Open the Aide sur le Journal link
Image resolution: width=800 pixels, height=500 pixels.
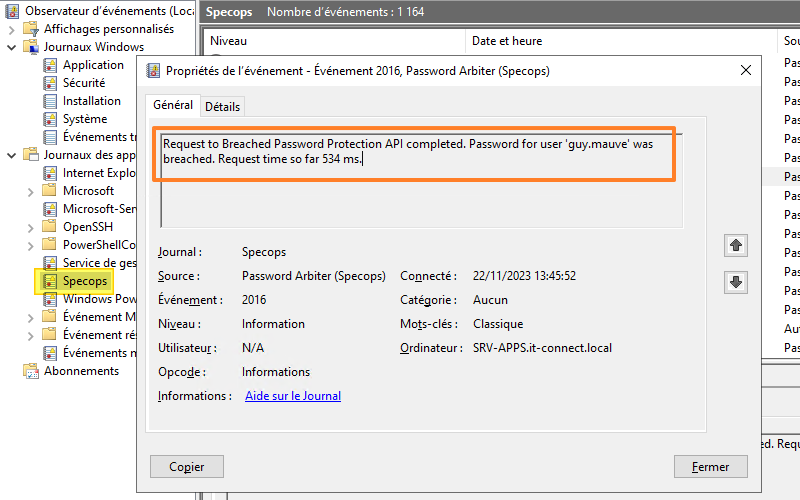tap(293, 396)
